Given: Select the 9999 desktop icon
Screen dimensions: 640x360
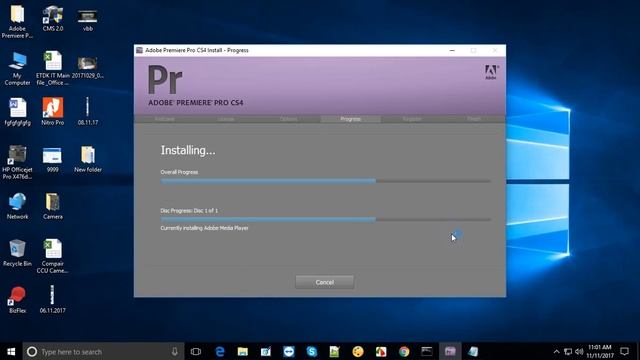Looking at the screenshot, I should tap(53, 160).
